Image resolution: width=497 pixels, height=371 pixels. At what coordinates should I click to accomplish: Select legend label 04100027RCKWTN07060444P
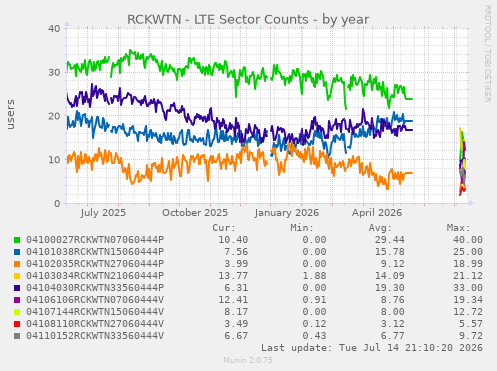pos(95,240)
